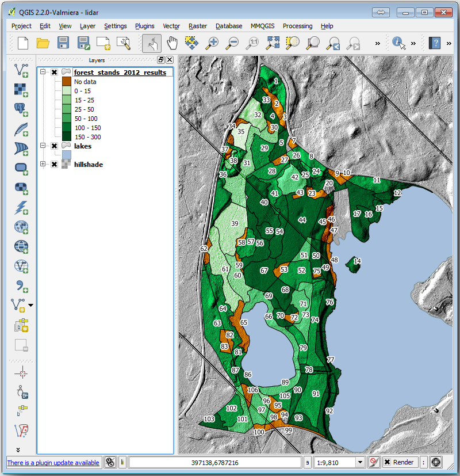Click the Add SpatiaLite Layer feather icon
Image resolution: width=460 pixels, height=476 pixels.
(x=22, y=128)
